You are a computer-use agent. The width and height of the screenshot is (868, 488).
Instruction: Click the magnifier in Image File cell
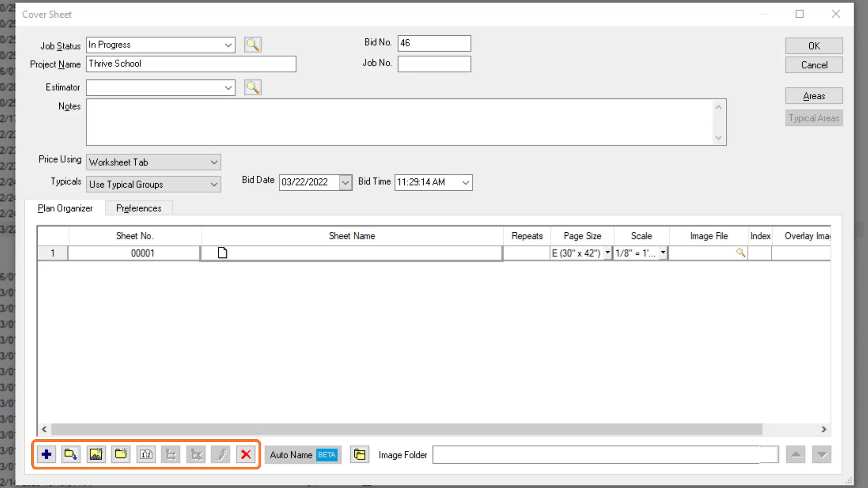point(741,253)
